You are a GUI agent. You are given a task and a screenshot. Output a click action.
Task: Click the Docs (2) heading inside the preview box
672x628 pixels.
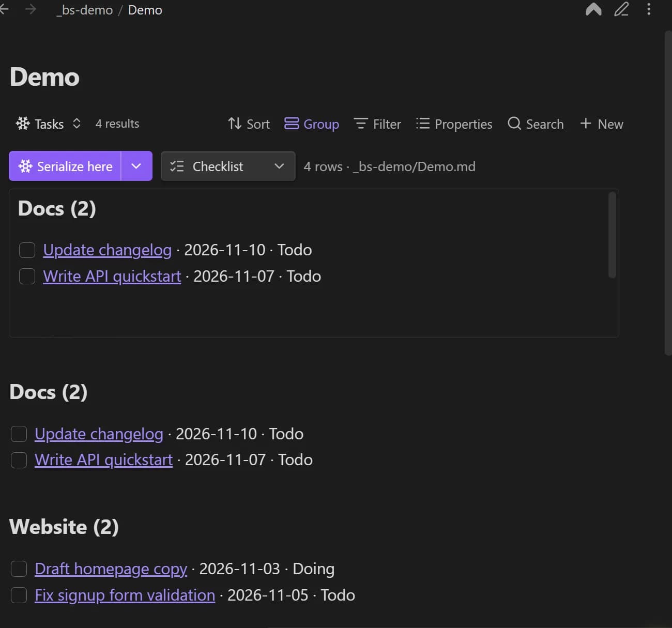click(x=57, y=209)
